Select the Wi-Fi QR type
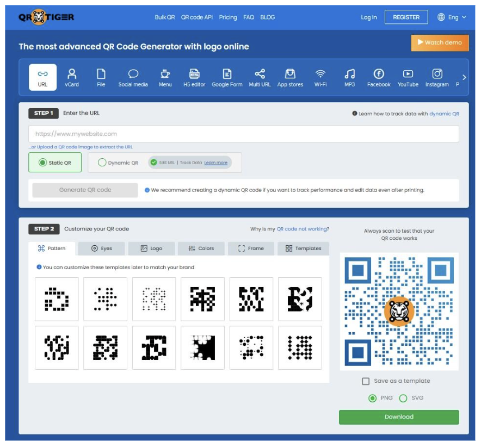This screenshot has width=481, height=448. [x=320, y=78]
